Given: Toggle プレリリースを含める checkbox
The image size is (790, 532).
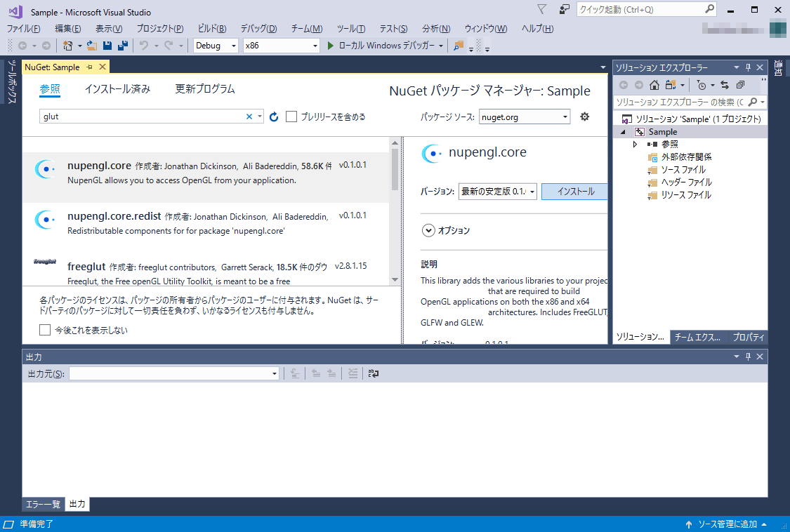Looking at the screenshot, I should tap(291, 117).
